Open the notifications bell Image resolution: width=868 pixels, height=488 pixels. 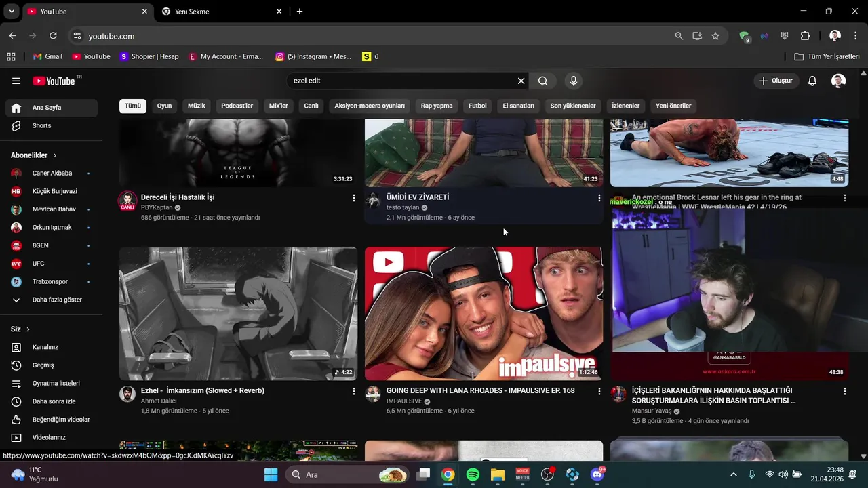(812, 81)
